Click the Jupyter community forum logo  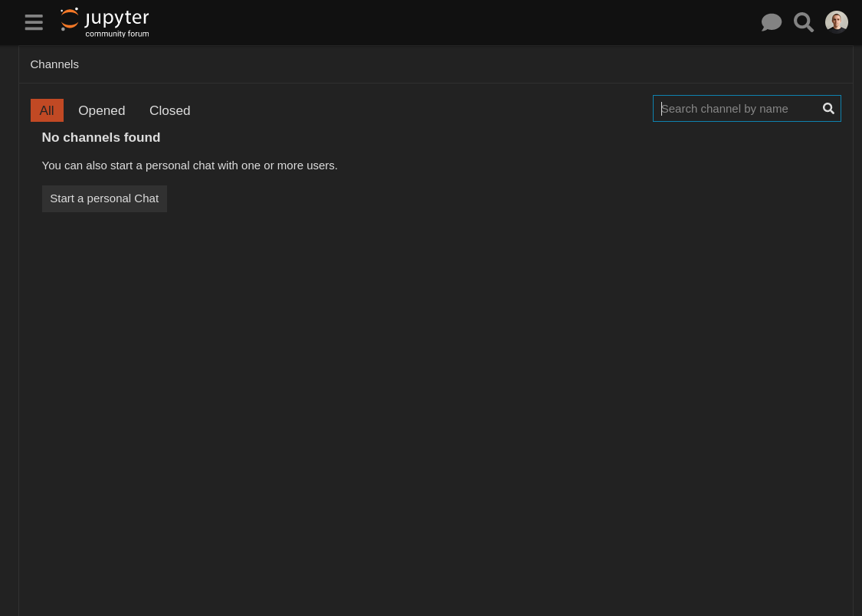pos(104,22)
